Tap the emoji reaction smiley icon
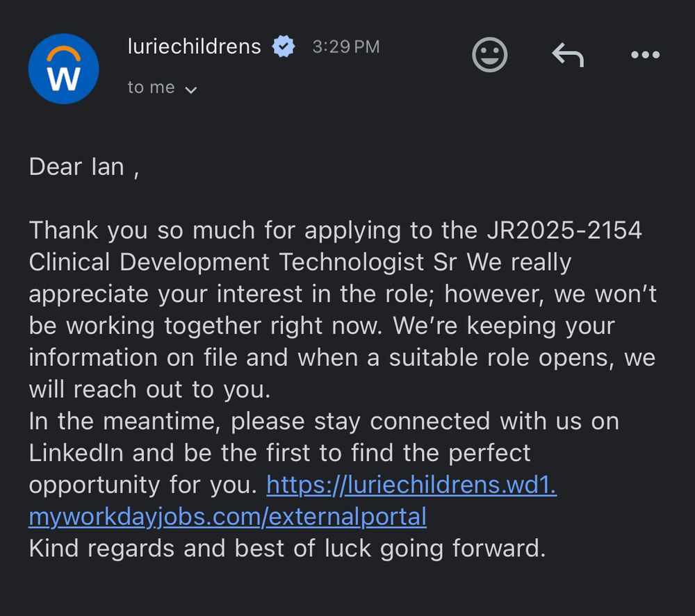 click(x=489, y=54)
